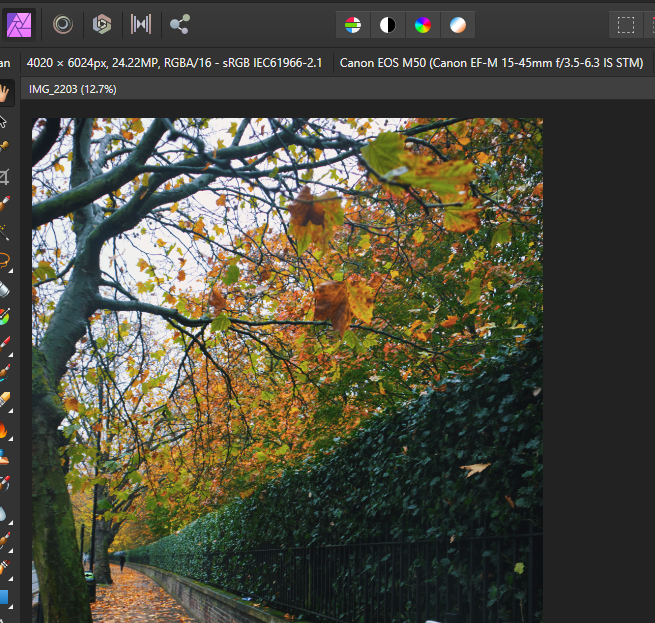The width and height of the screenshot is (655, 623).
Task: Open the Tone Mapping Persona
Action: click(141, 25)
